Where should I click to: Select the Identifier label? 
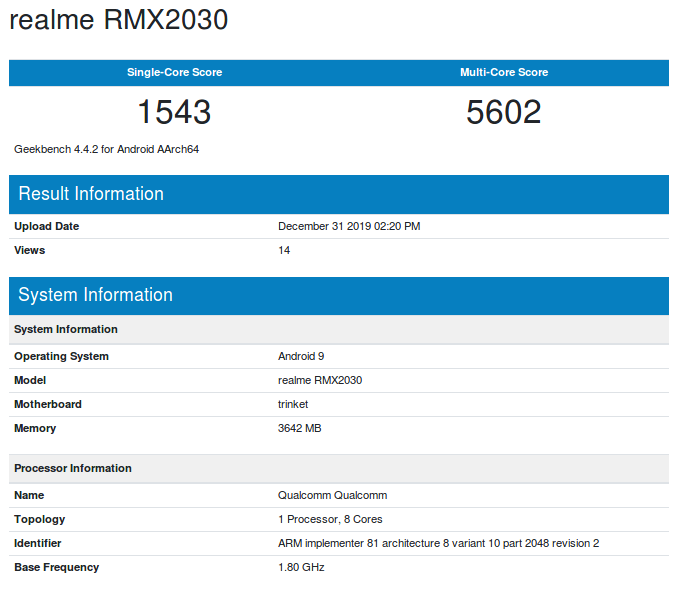38,543
